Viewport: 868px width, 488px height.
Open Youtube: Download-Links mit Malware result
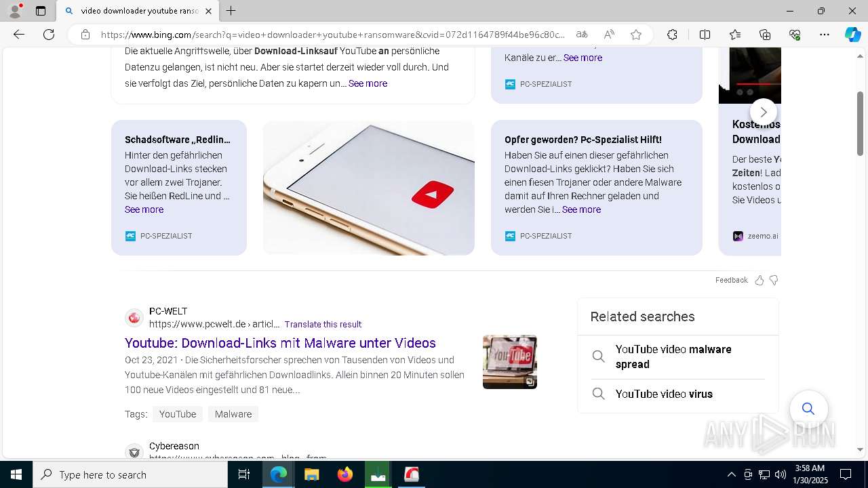[280, 343]
